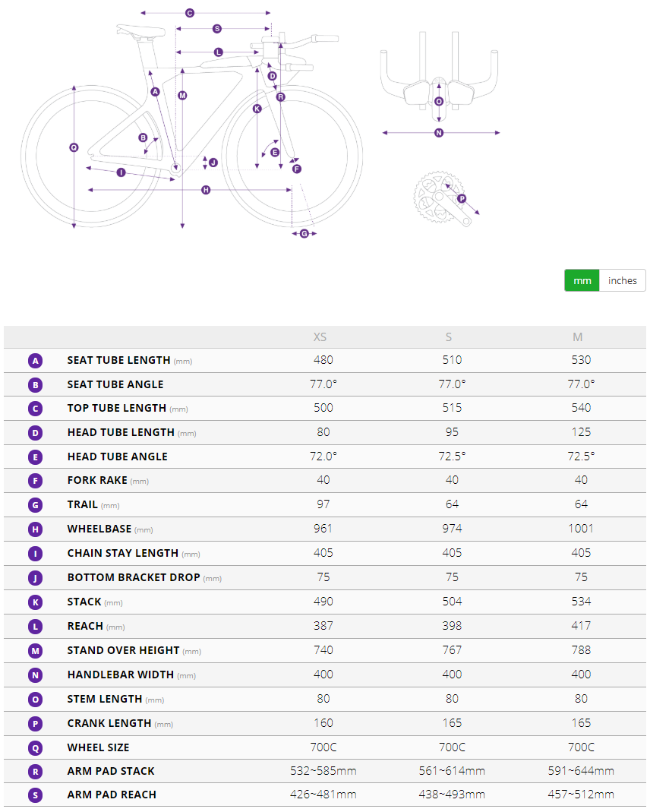
Task: Click the purple A icon for Seat Tube Length
Action: tap(36, 361)
